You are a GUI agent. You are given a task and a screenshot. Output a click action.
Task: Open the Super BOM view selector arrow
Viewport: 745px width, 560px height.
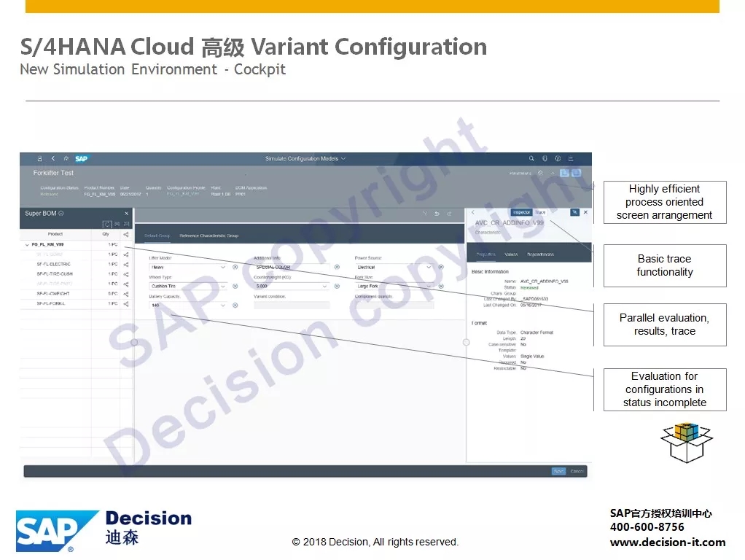tap(61, 214)
